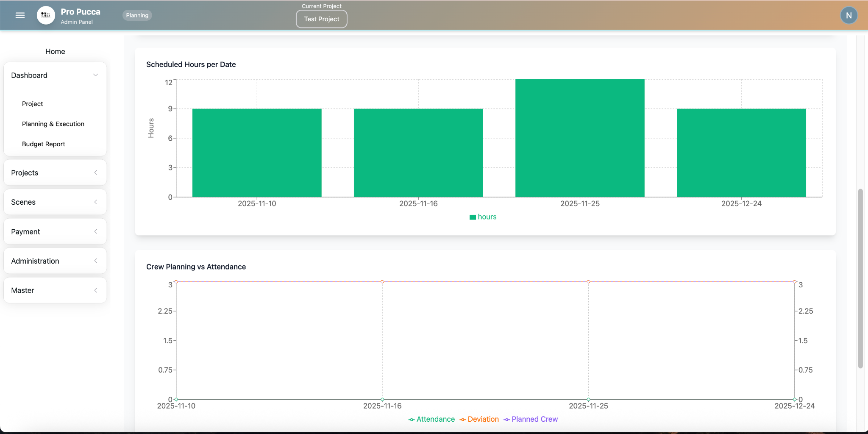This screenshot has height=434, width=868.
Task: Open the Budget Report page
Action: point(44,144)
